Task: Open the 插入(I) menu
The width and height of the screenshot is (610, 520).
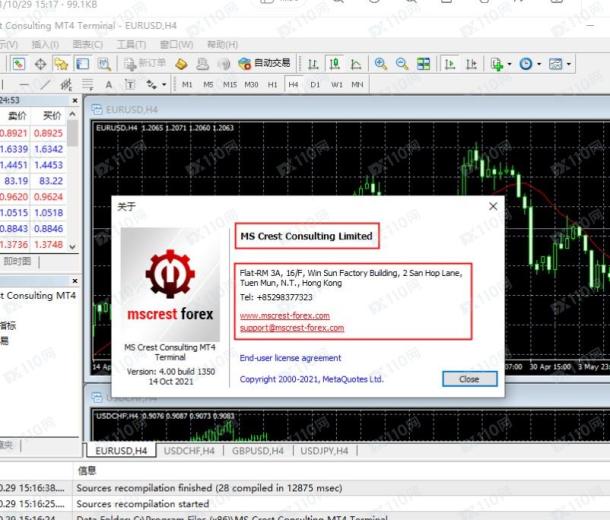Action: (x=45, y=44)
